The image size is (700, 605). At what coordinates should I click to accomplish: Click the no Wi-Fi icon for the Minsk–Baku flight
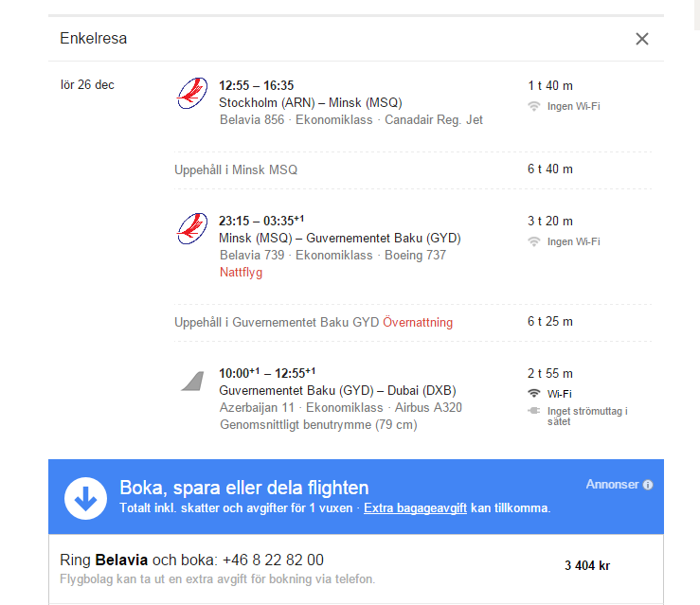(x=534, y=241)
